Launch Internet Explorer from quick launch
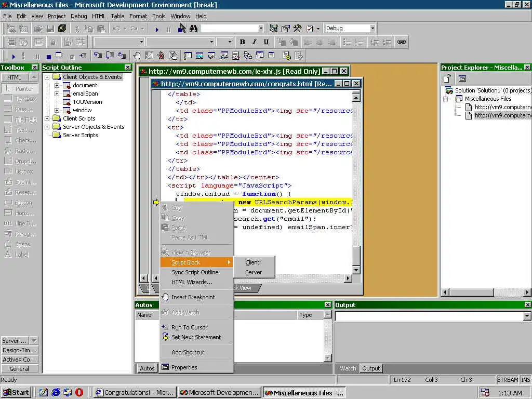 [56, 392]
